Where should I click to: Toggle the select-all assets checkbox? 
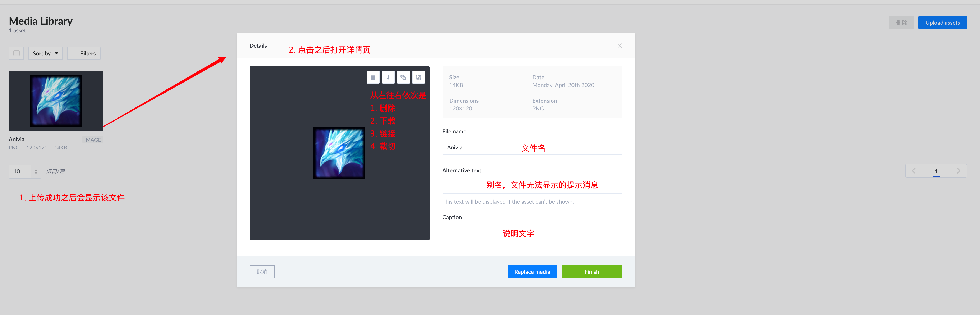16,53
